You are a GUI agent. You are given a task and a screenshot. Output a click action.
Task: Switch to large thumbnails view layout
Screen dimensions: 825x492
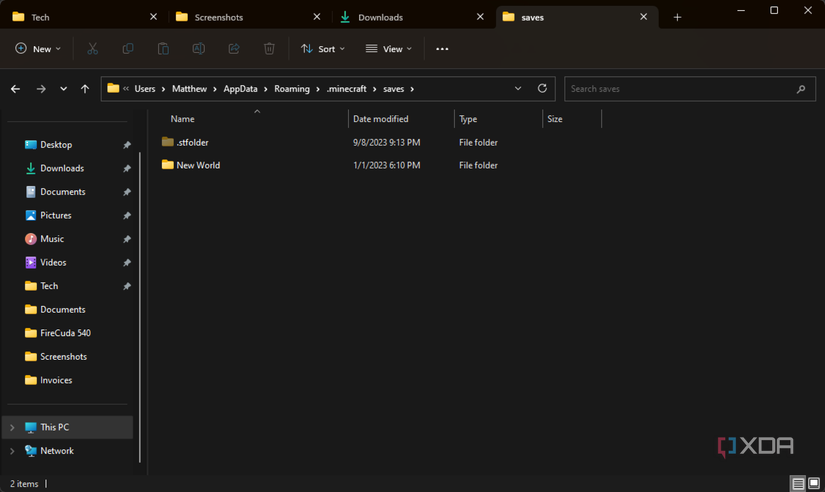click(x=814, y=484)
